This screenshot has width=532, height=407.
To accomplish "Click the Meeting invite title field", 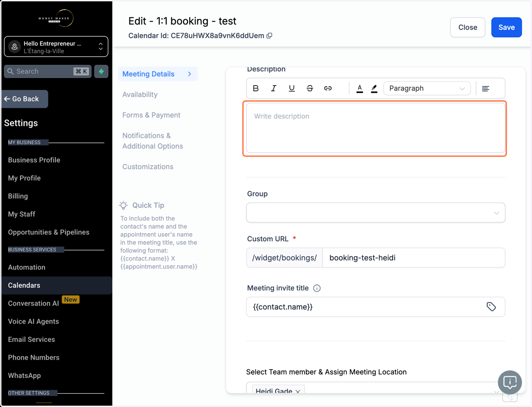I will point(376,307).
